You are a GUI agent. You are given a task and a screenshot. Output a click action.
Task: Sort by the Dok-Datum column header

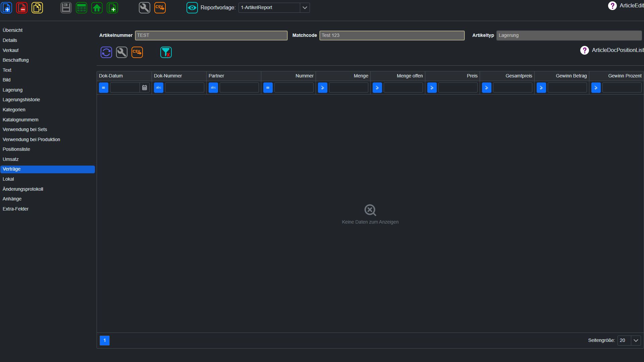coord(124,76)
